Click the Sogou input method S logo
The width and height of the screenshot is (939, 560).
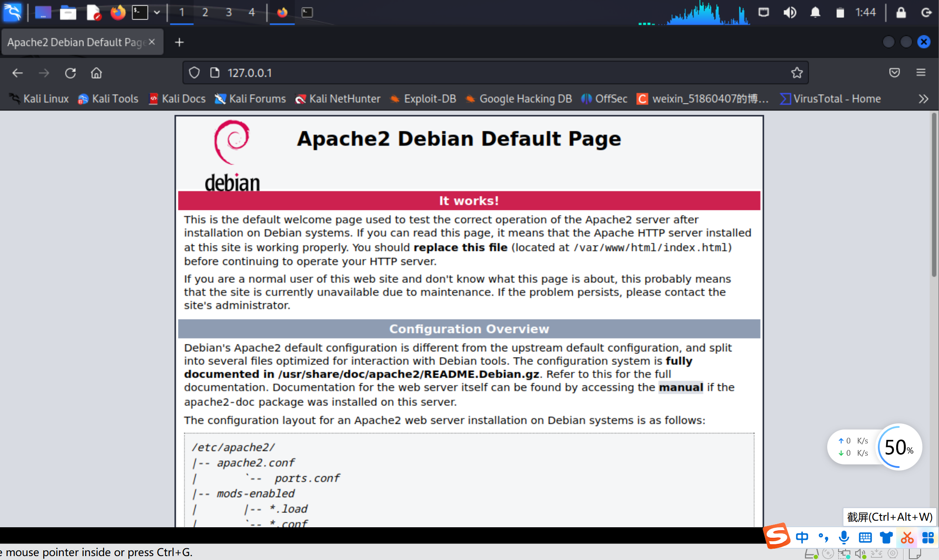(777, 536)
